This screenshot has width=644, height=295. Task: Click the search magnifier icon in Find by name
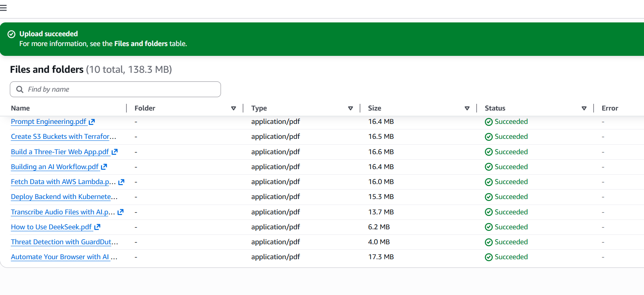20,89
